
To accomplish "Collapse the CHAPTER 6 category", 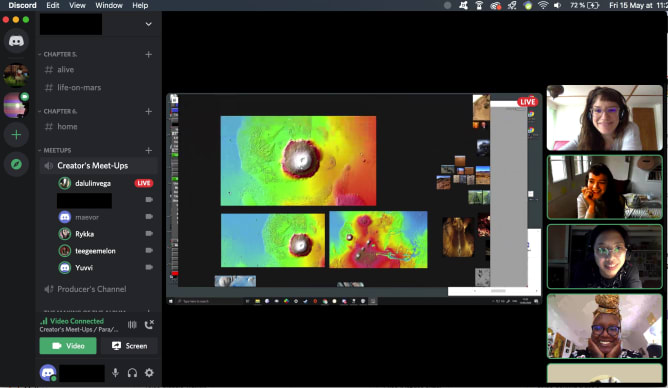I will click(x=58, y=111).
